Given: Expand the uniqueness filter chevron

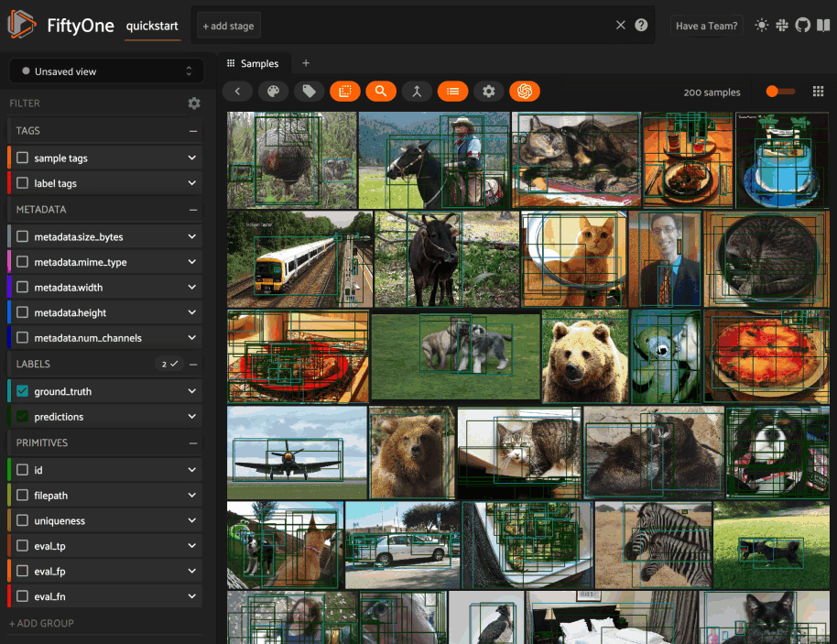Looking at the screenshot, I should 192,520.
